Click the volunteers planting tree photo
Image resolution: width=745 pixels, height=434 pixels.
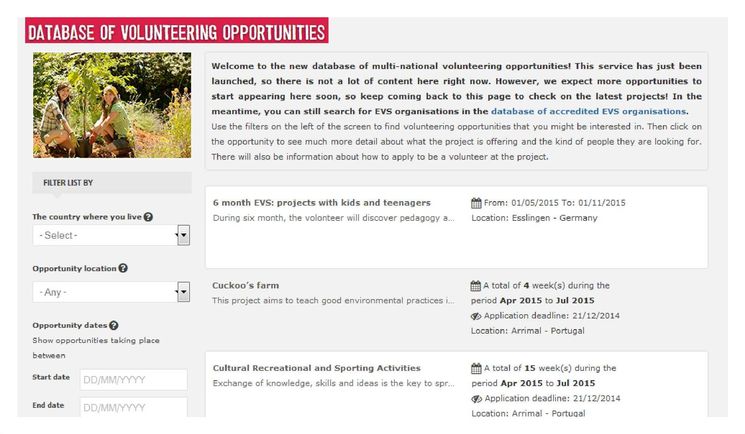[x=112, y=105]
